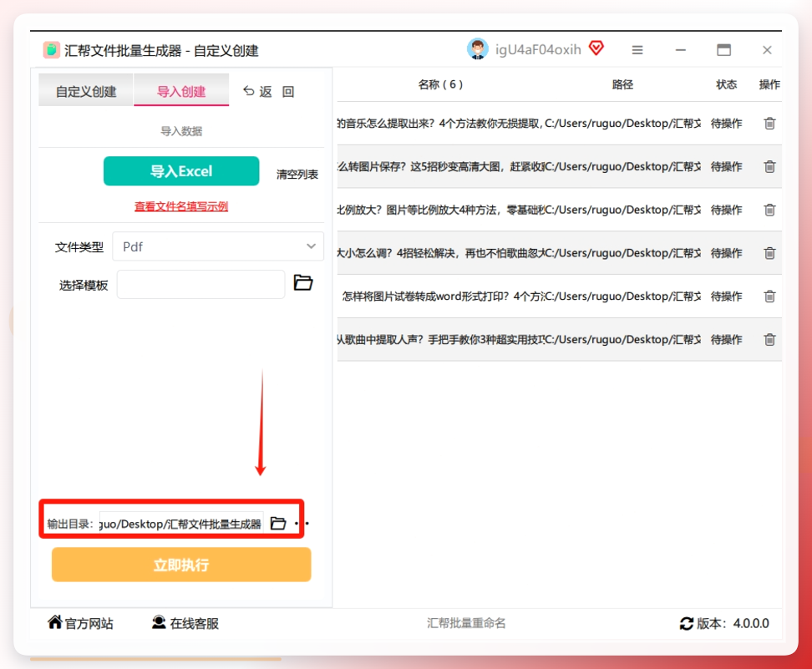The height and width of the screenshot is (669, 812).
Task: Open 官方网站 link
Action: 80,623
